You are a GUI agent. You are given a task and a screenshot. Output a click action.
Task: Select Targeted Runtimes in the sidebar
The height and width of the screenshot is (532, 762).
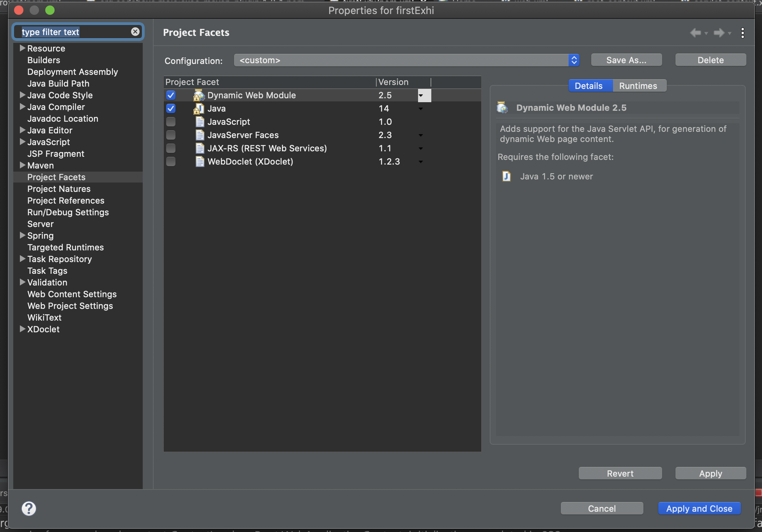point(66,247)
